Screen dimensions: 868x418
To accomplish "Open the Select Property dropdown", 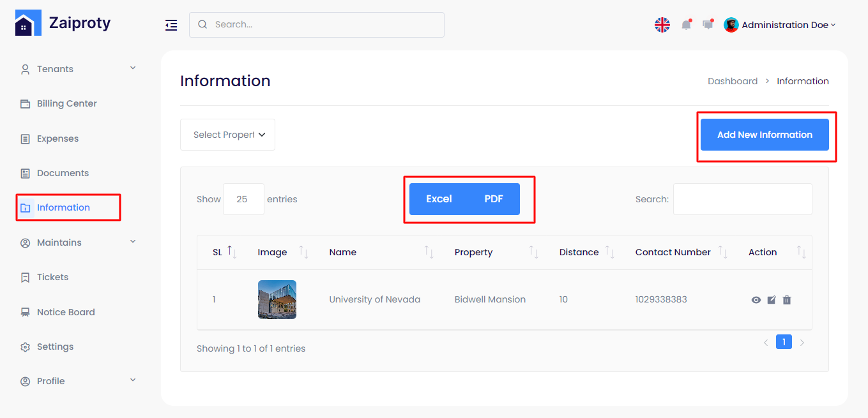I will pos(227,135).
